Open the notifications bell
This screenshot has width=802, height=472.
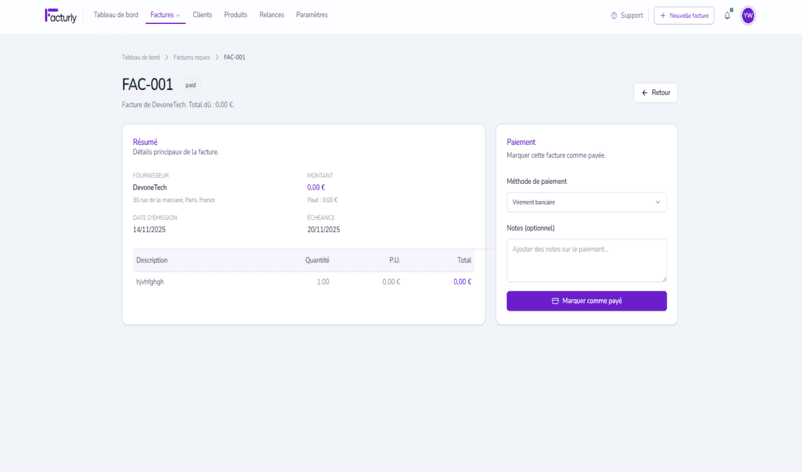point(727,16)
